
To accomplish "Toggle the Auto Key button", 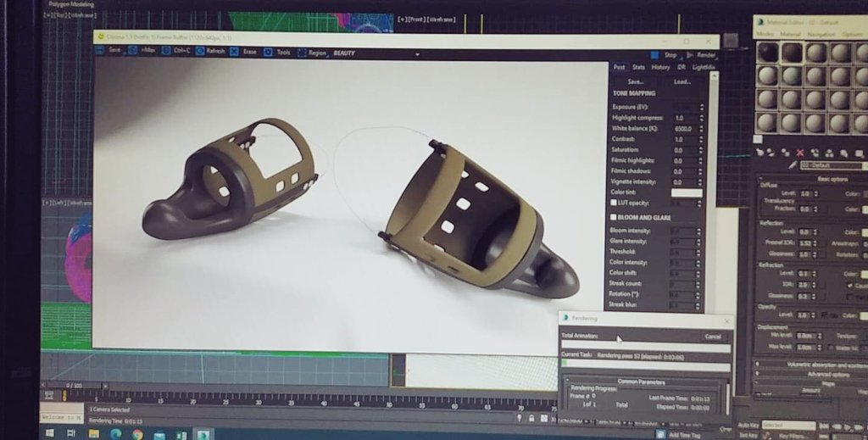I will (748, 425).
